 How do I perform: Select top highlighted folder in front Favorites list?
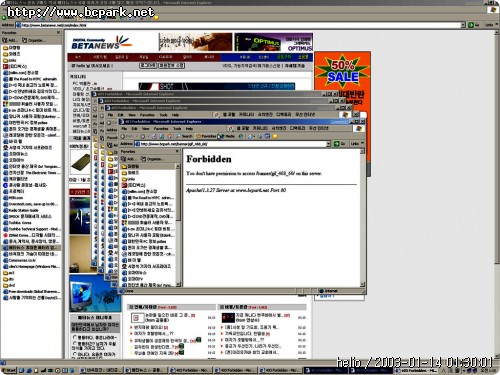point(147,166)
